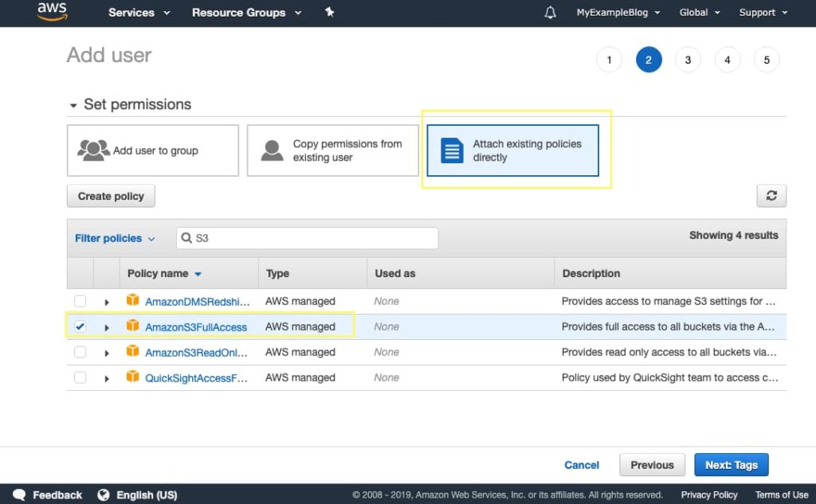Open the notifications bell
This screenshot has width=816, height=504.
point(549,12)
